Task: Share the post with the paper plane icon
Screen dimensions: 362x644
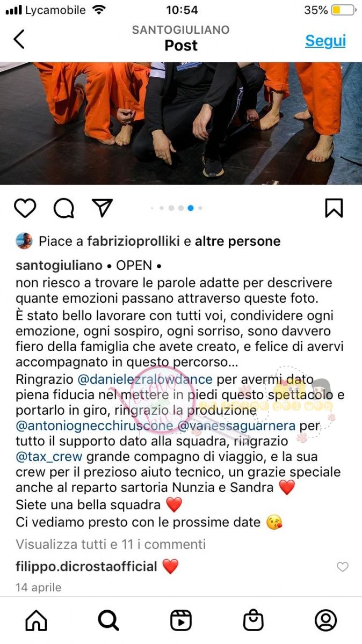Action: point(102,208)
